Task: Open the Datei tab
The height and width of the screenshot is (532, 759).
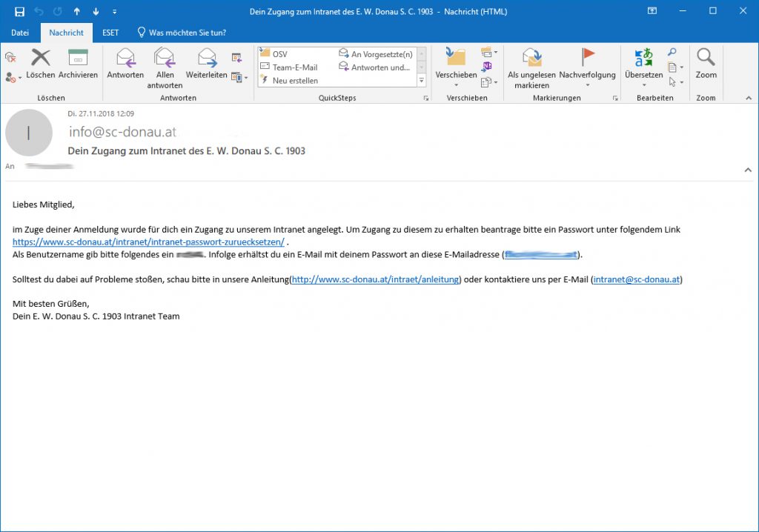Action: (x=20, y=33)
